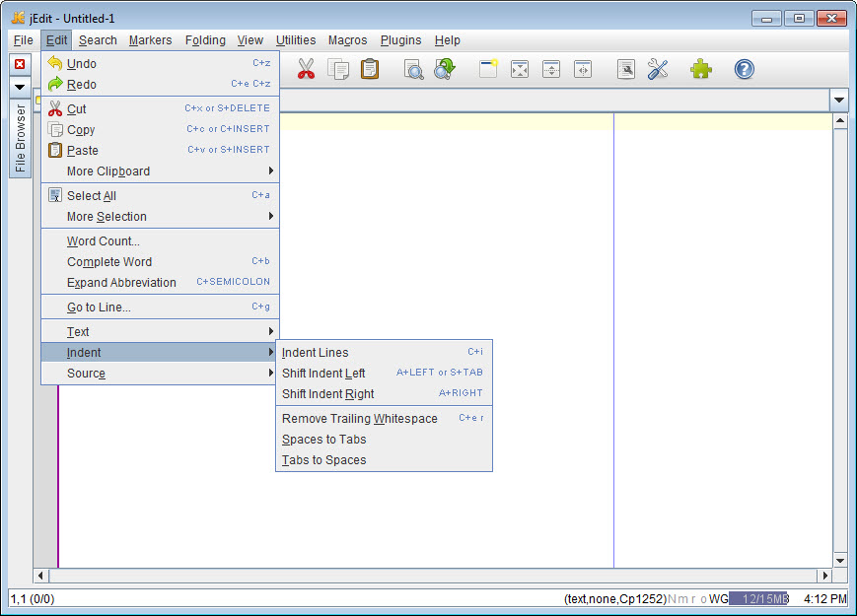Open the dock menu arrow above File Browser
857x616 pixels.
pos(20,87)
